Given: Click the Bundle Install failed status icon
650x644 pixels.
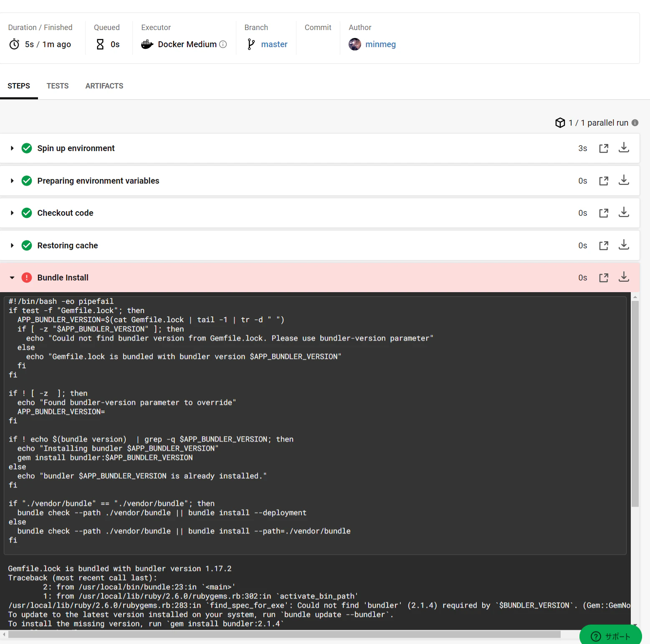Looking at the screenshot, I should 27,278.
